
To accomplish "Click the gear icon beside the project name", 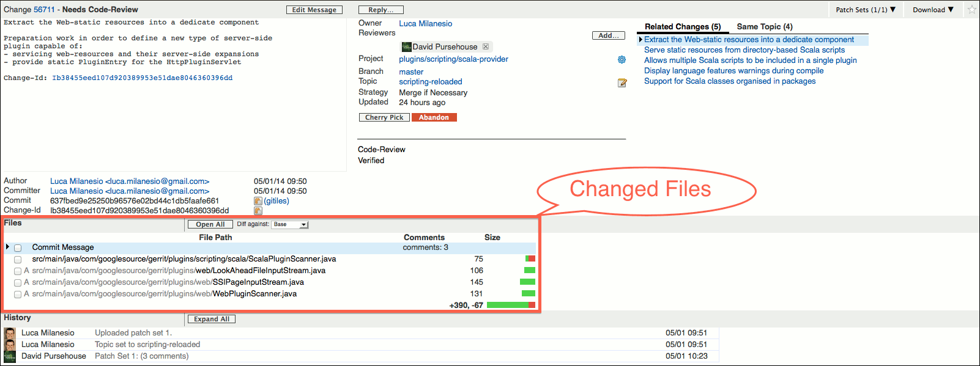I will pos(622,60).
